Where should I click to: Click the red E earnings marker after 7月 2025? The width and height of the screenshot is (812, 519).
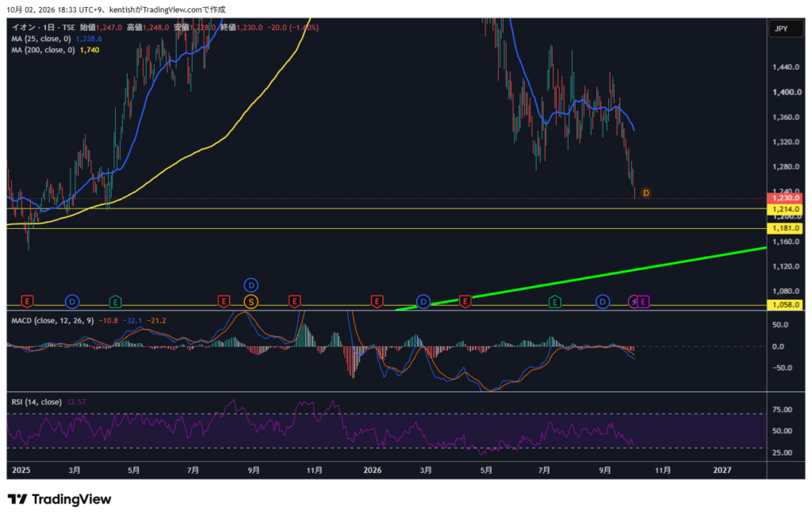coord(224,301)
